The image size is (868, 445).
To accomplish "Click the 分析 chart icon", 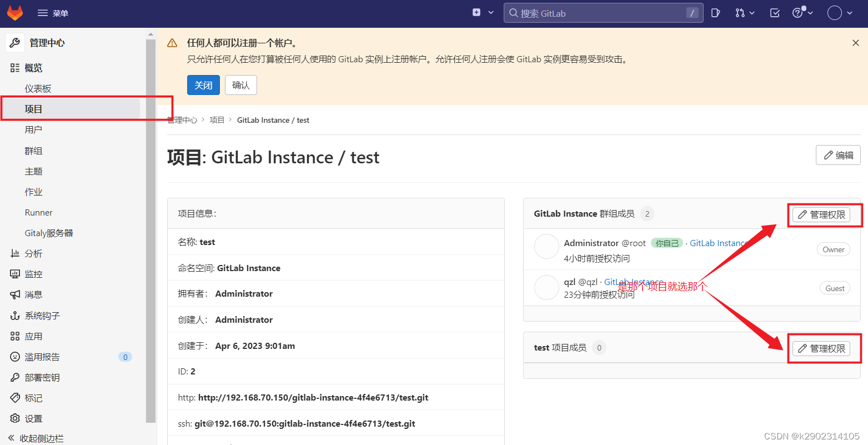I will pos(15,253).
